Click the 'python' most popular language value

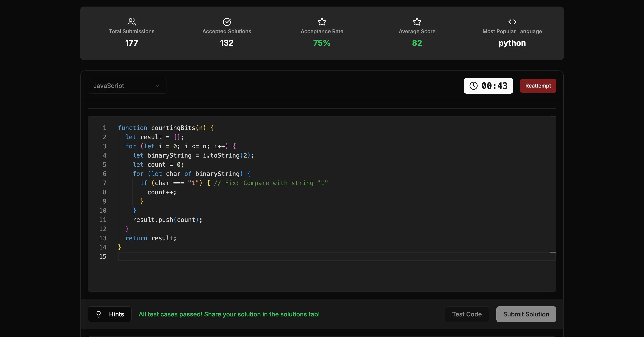coord(512,43)
